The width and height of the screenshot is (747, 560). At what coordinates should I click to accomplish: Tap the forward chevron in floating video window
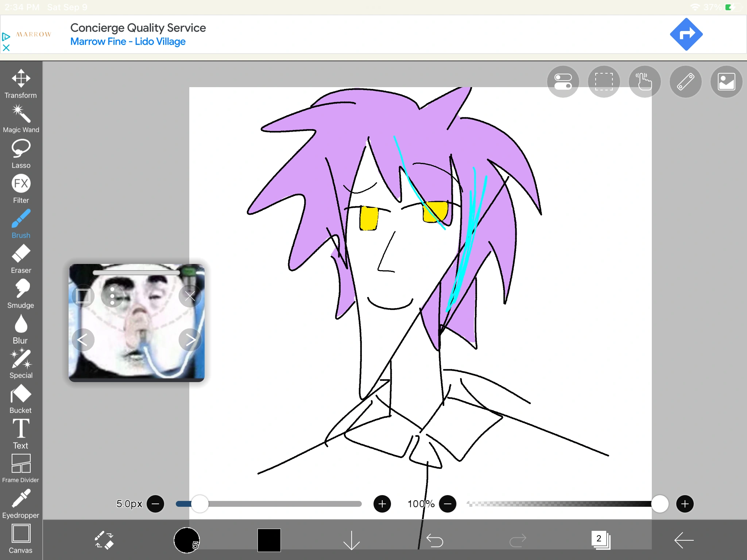(x=190, y=339)
